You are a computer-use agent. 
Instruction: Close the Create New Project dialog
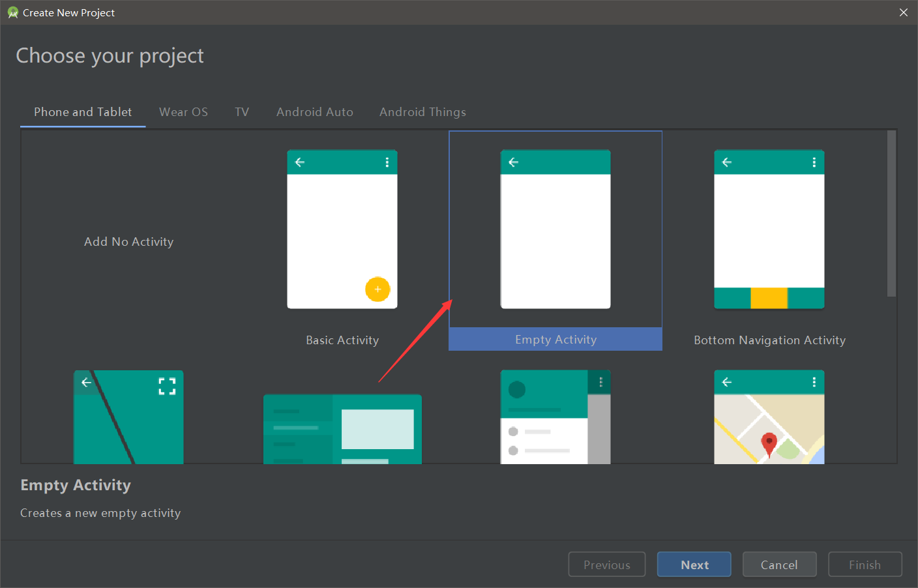coord(904,12)
